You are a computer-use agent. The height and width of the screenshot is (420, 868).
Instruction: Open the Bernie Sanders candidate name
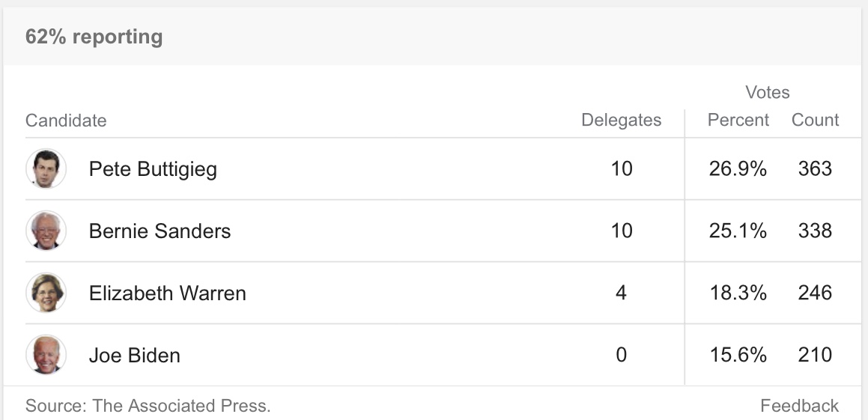coord(160,231)
